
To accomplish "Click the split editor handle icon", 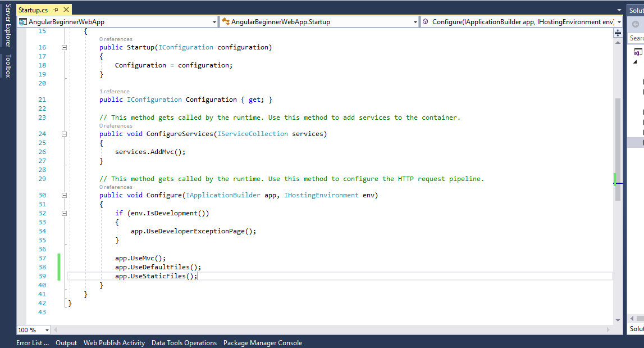I will tap(618, 33).
